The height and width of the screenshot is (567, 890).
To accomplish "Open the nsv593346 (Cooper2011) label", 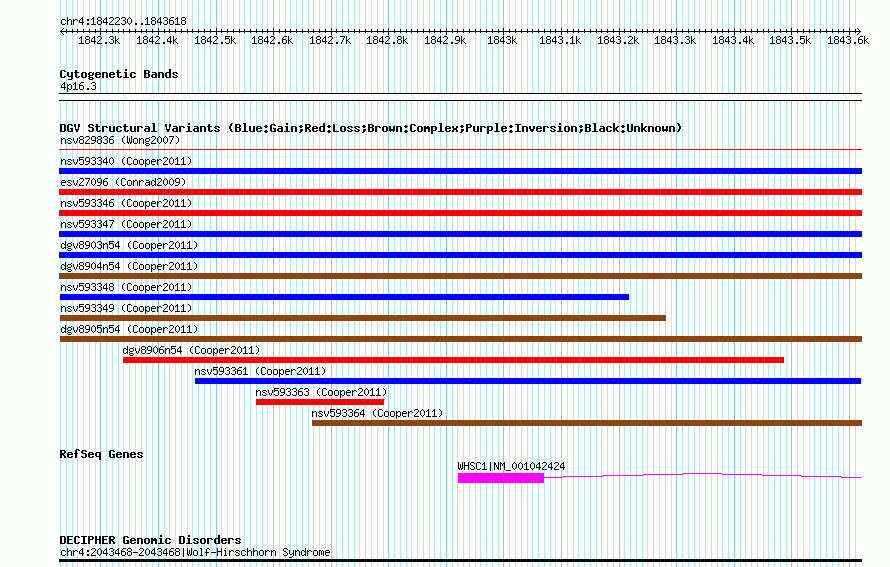I will 126,203.
